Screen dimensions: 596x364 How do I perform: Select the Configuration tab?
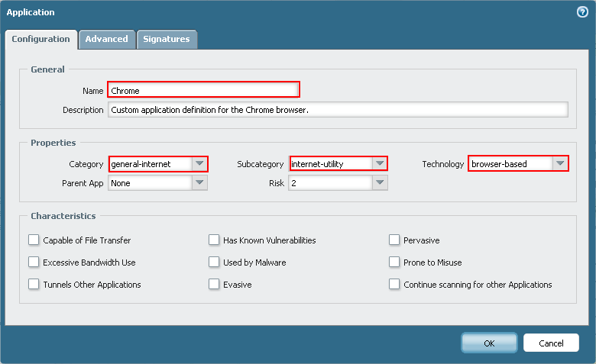[x=41, y=39]
